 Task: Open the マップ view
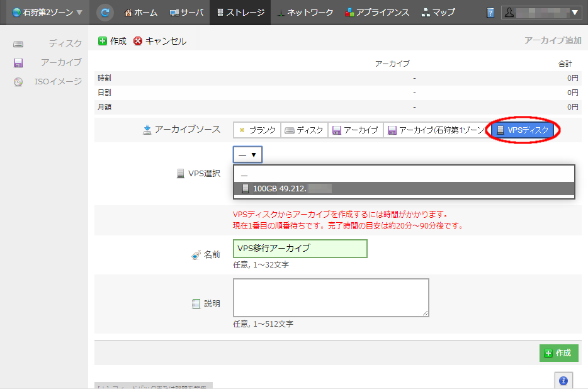[x=438, y=13]
